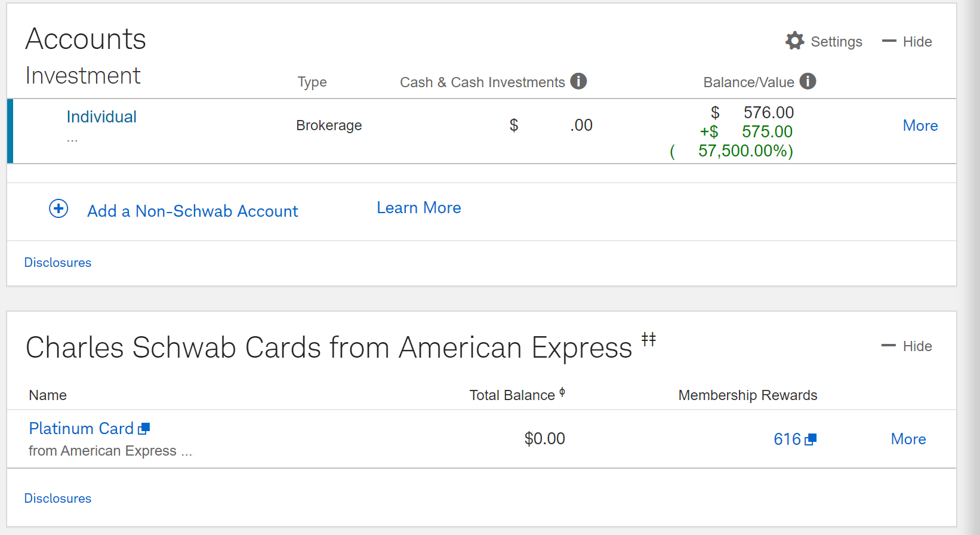Click the plus circle icon to add account
The image size is (980, 535).
(x=58, y=208)
